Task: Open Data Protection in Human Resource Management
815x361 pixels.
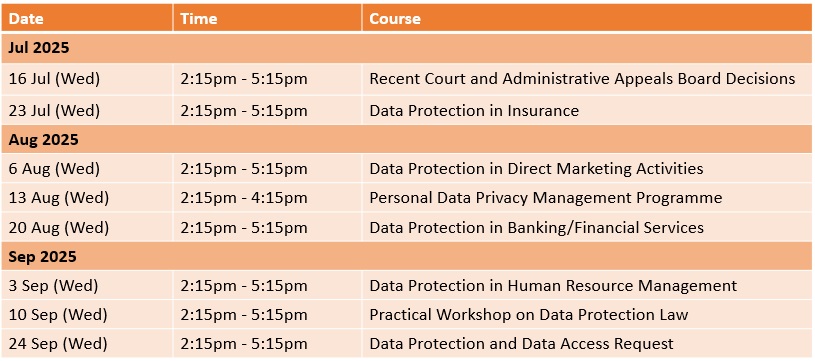Action: pos(553,286)
